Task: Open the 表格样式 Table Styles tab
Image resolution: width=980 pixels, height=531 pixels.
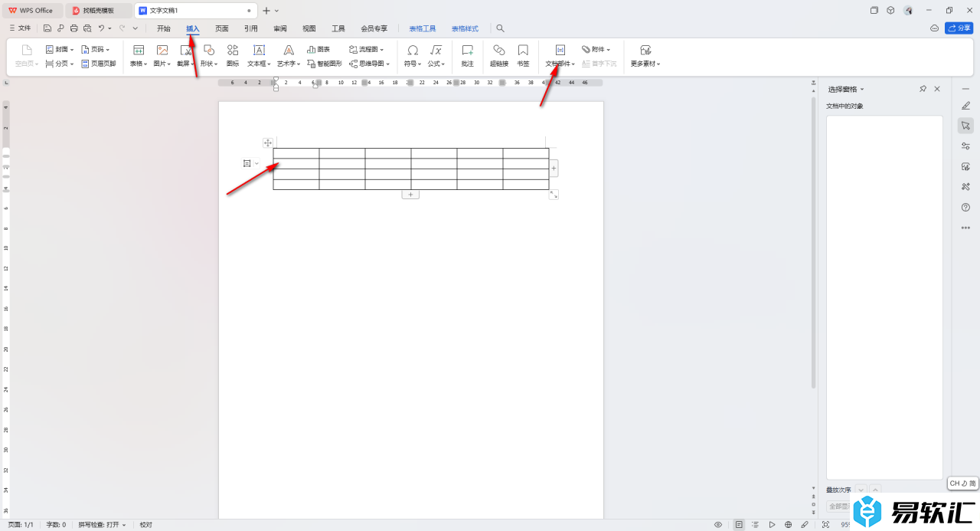Action: click(x=465, y=28)
